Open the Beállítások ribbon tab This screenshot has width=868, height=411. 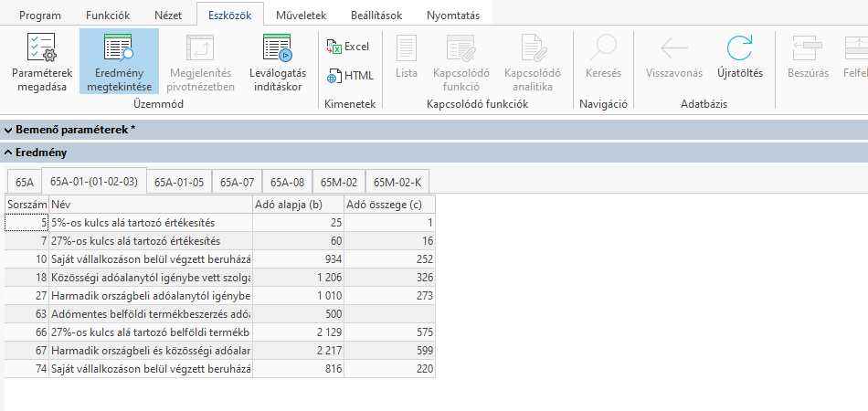click(376, 16)
